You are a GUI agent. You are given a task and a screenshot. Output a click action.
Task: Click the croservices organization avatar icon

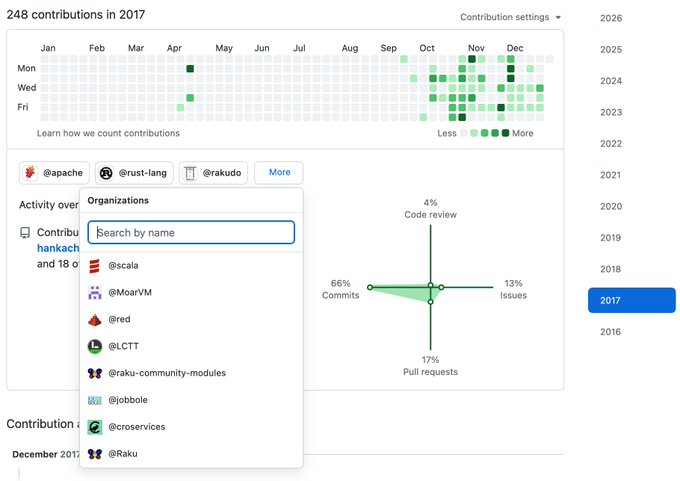coord(95,427)
